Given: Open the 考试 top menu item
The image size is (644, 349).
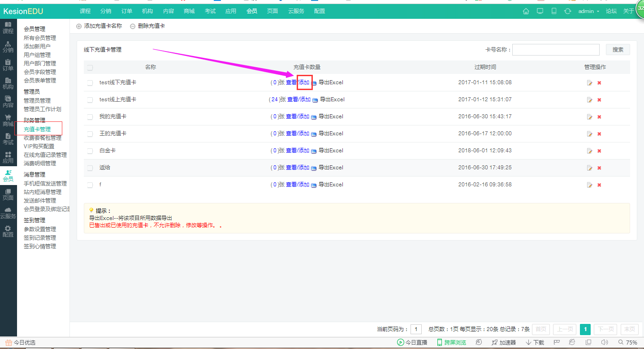Looking at the screenshot, I should [x=210, y=11].
